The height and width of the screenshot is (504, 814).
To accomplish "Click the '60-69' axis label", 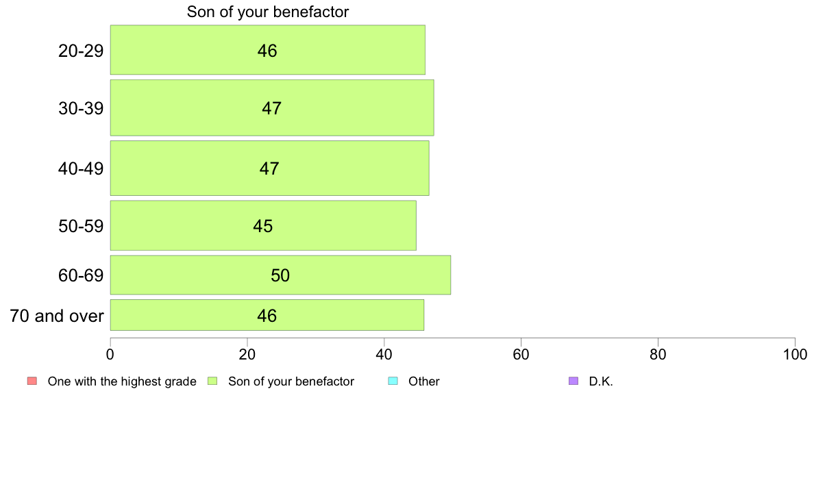I will 81,276.
